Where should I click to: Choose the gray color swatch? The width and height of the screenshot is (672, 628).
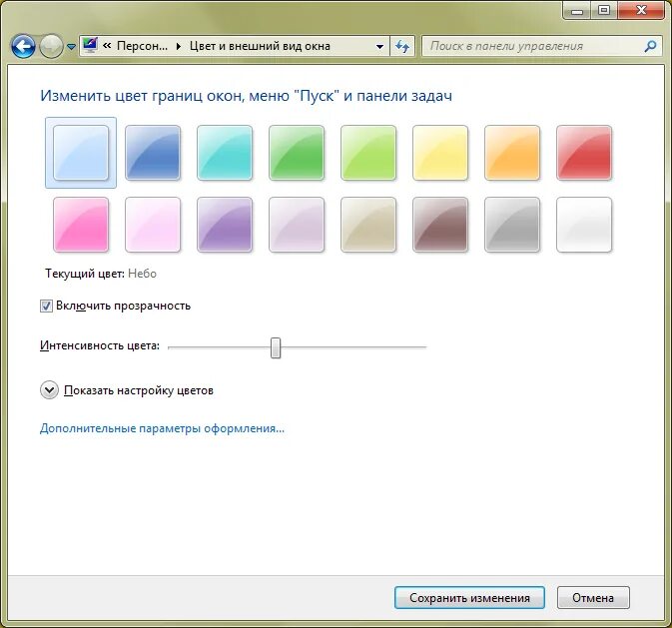pos(512,225)
